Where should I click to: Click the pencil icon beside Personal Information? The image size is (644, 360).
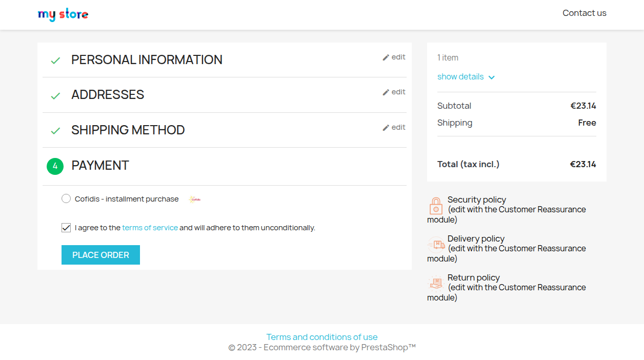386,57
